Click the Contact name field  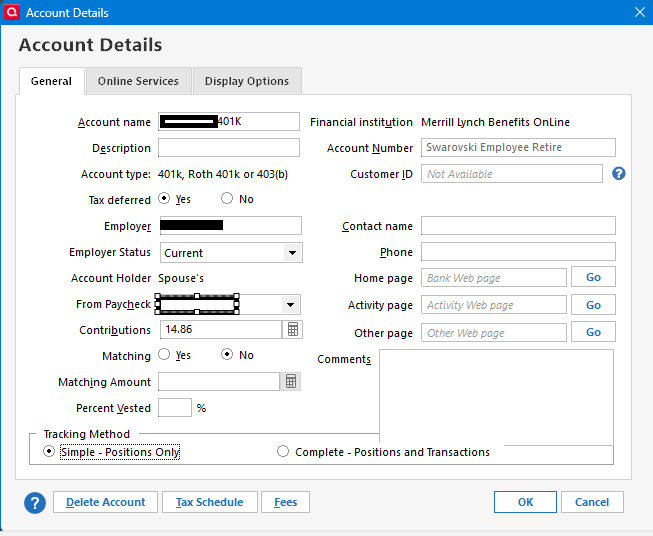518,226
